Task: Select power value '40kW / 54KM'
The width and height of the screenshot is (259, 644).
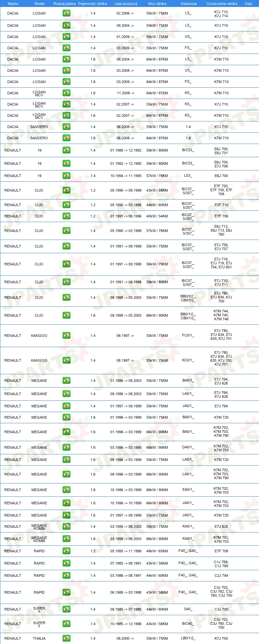Action: (157, 216)
